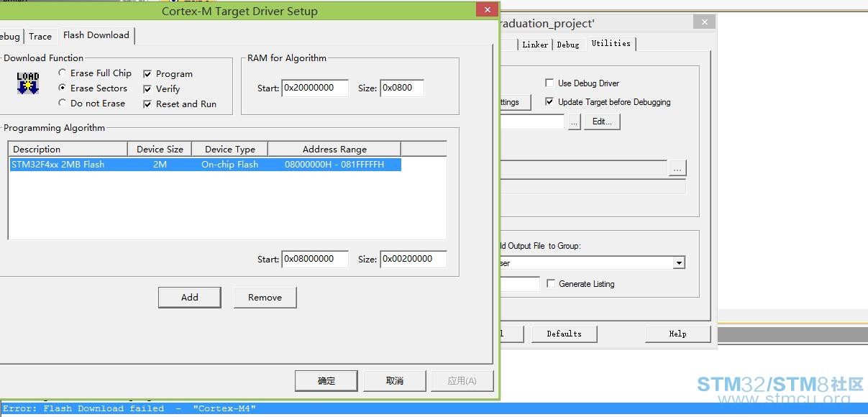The width and height of the screenshot is (868, 417).
Task: Expand the output file group dropdown
Action: tap(679, 263)
